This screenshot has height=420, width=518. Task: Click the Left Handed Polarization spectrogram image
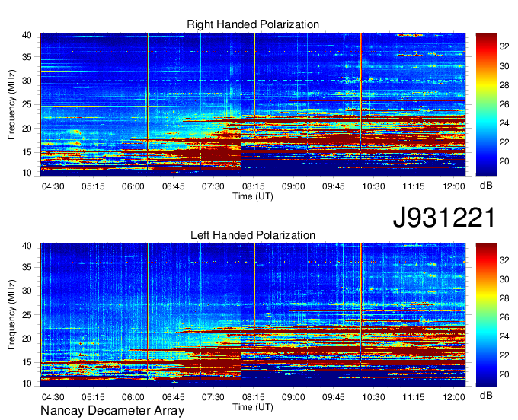click(x=253, y=315)
